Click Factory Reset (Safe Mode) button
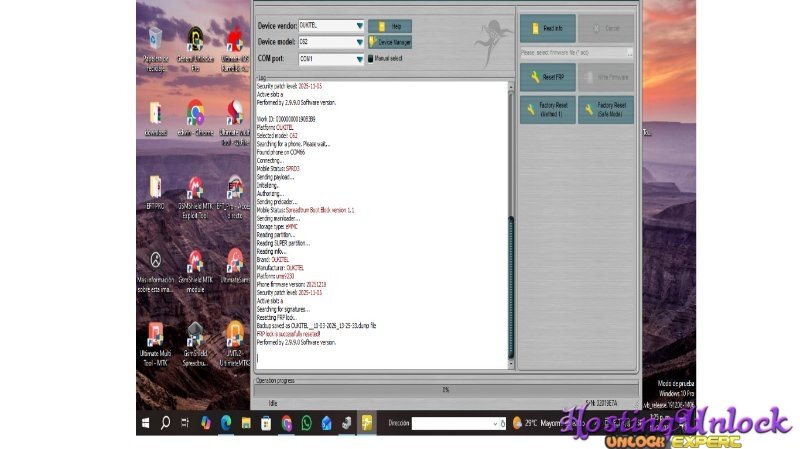 606,108
